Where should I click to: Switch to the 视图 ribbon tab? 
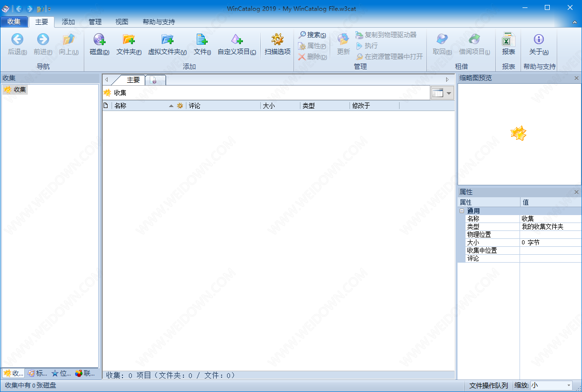[121, 22]
